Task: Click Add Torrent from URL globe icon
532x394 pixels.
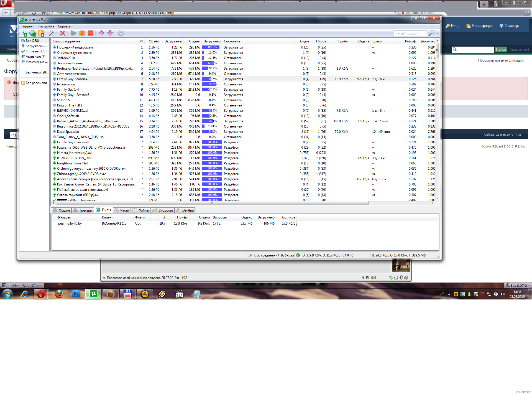Action: 33,33
